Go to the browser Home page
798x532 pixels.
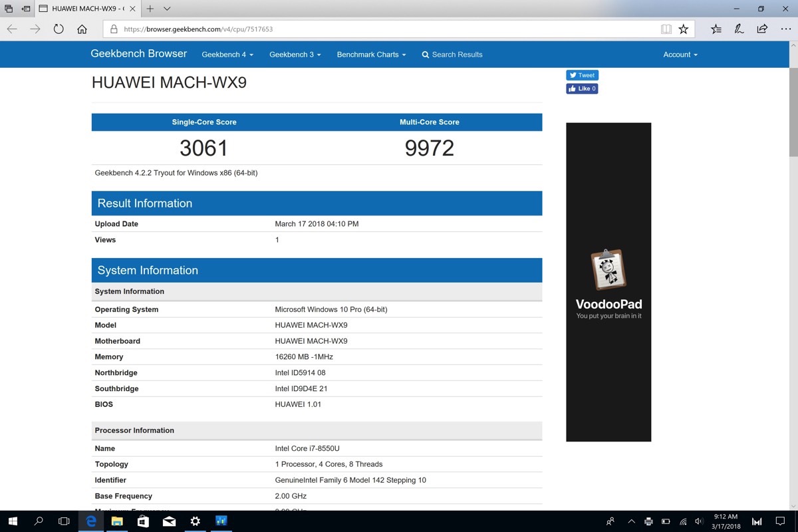click(82, 29)
